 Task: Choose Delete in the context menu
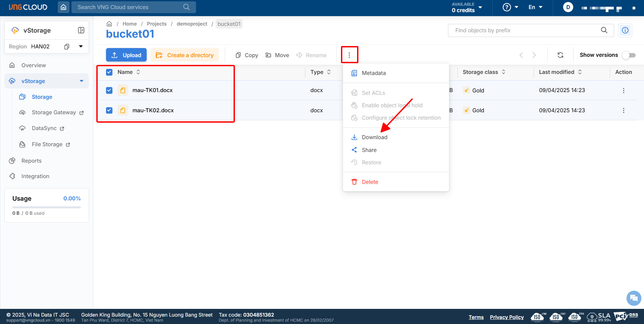point(370,182)
